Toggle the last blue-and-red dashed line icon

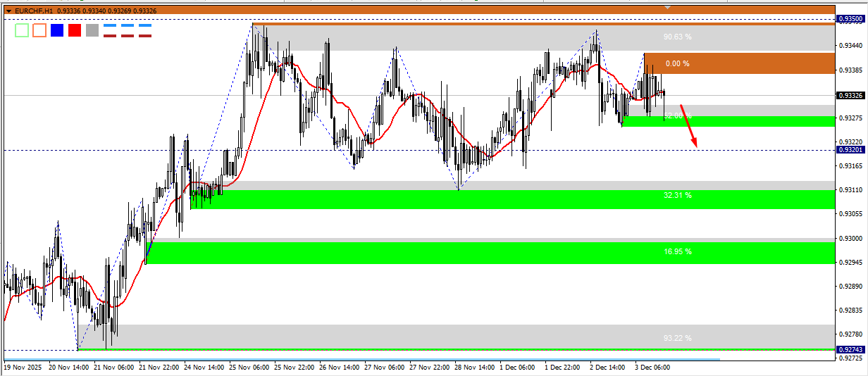[145, 30]
